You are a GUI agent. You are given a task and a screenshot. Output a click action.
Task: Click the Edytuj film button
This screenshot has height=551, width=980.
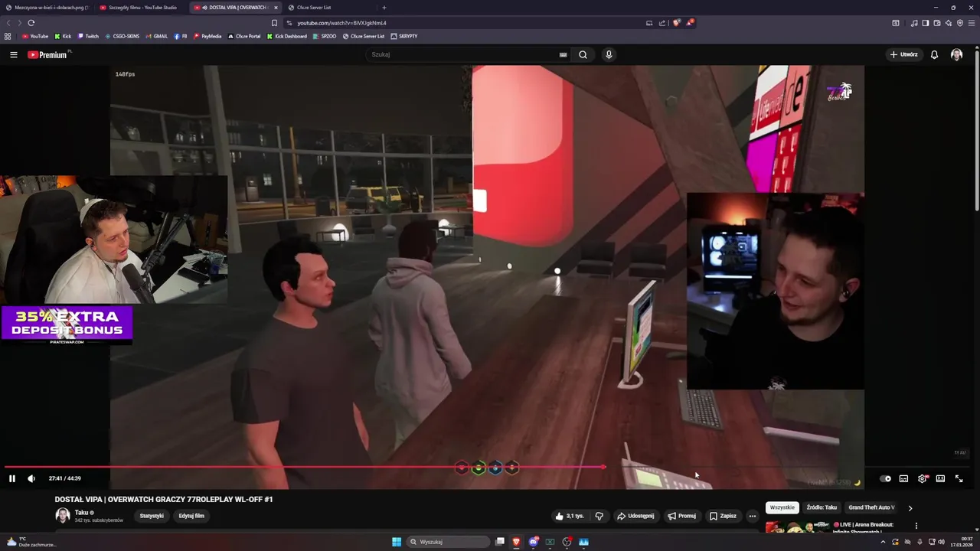click(x=191, y=516)
